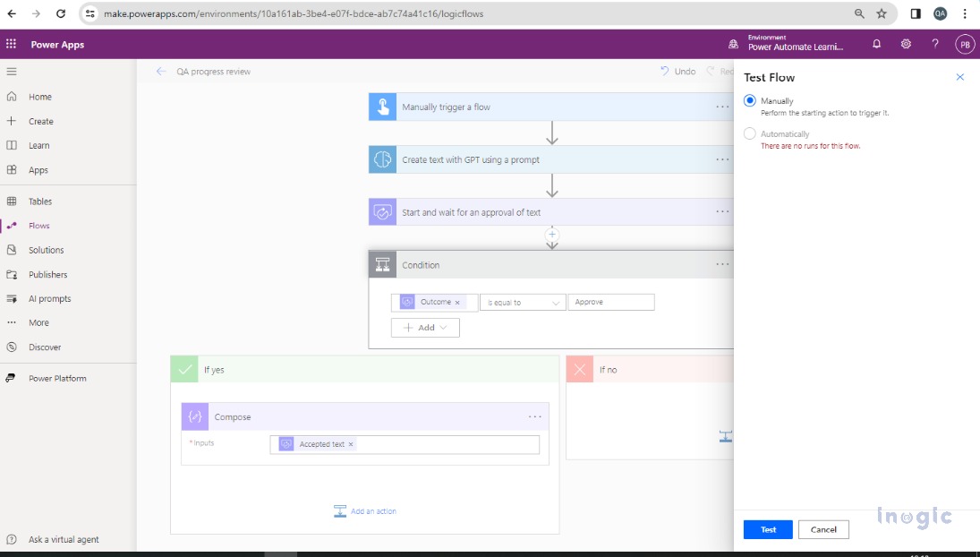Close the Test Flow panel
980x557 pixels.
959,78
